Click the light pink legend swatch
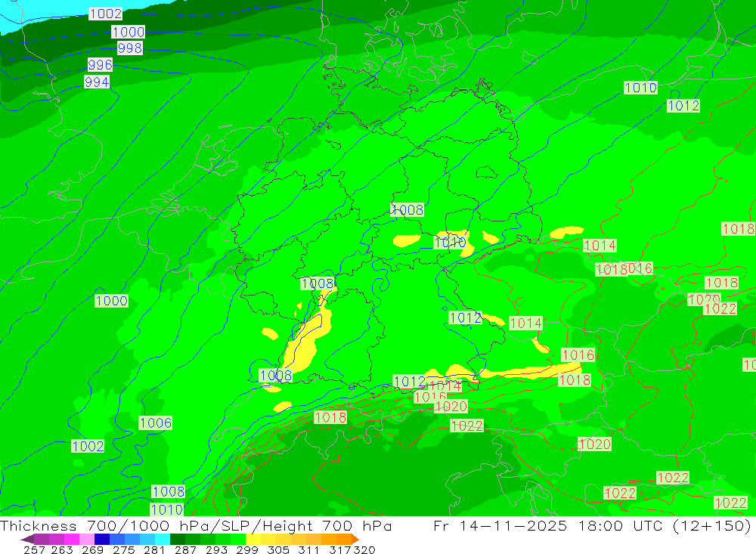 pos(87,539)
